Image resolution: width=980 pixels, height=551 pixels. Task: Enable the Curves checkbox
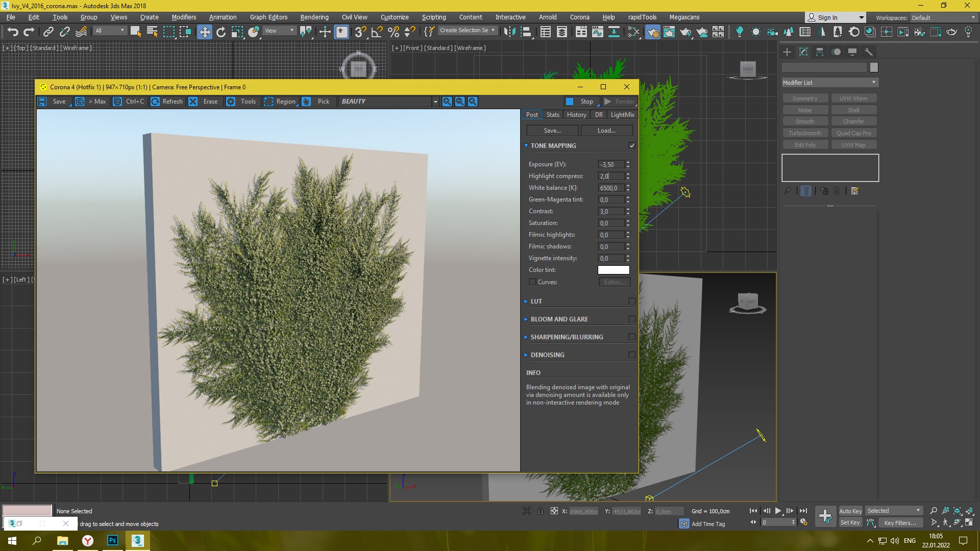532,282
